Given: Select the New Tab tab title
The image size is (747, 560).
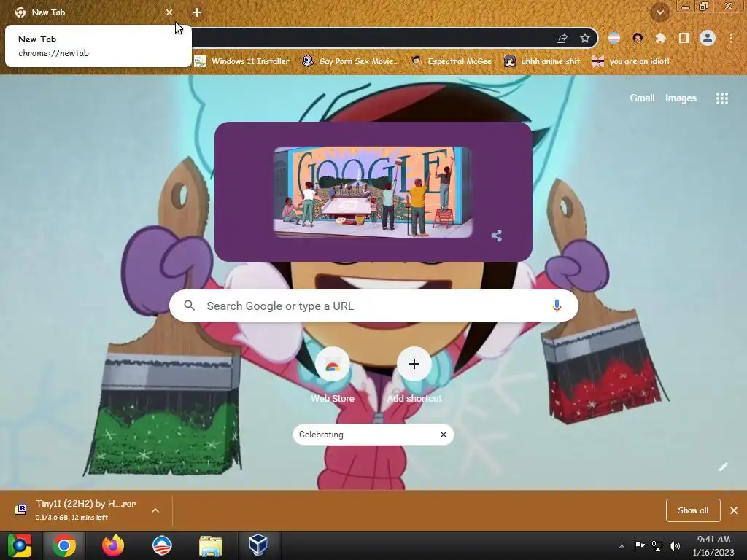Looking at the screenshot, I should click(x=48, y=12).
